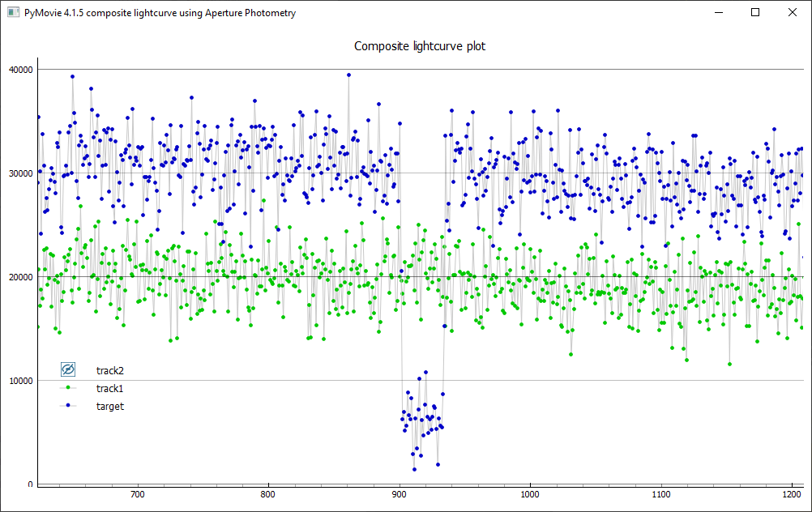Select the track1 legend label
The width and height of the screenshot is (812, 512).
coord(109,388)
